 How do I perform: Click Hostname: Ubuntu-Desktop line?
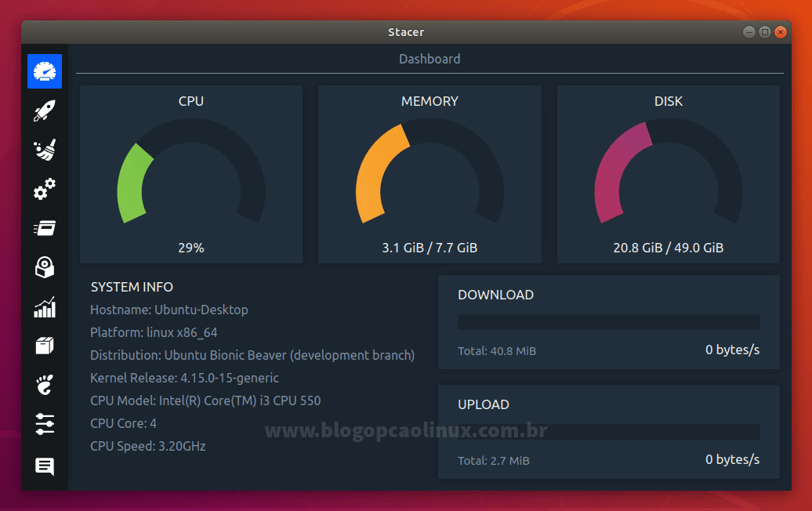point(169,310)
